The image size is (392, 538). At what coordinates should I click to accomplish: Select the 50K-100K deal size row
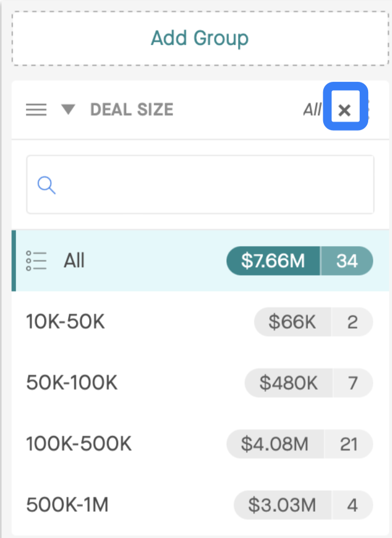coord(200,383)
